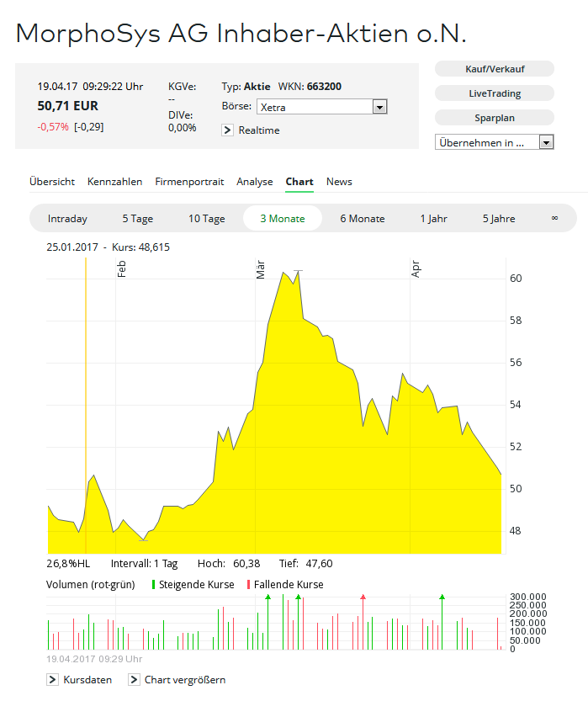Click the Apr month marker on chart
Screen dimensions: 588x701
tap(416, 269)
